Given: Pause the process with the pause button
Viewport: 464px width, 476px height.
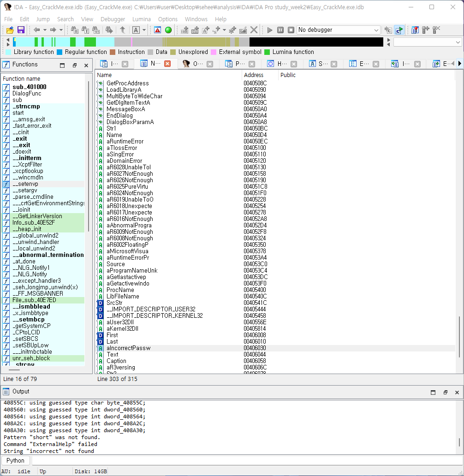Looking at the screenshot, I should pyautogui.click(x=280, y=30).
